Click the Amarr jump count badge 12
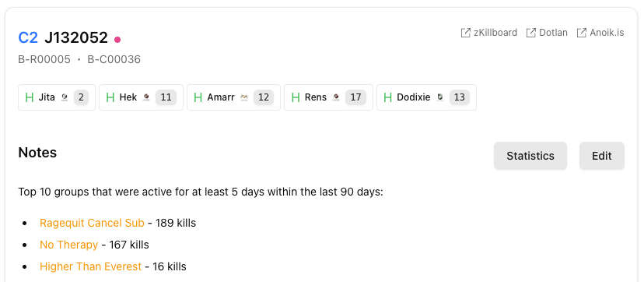The height and width of the screenshot is (282, 644). pos(264,97)
